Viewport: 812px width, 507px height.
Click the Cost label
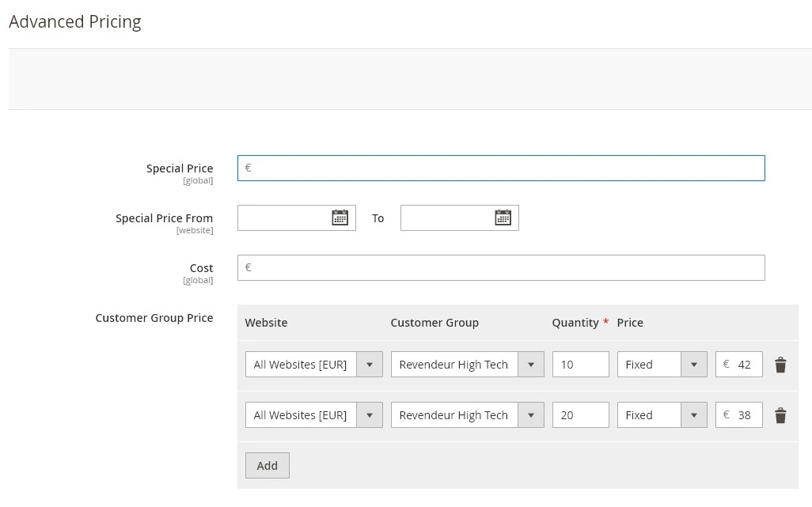pyautogui.click(x=202, y=268)
